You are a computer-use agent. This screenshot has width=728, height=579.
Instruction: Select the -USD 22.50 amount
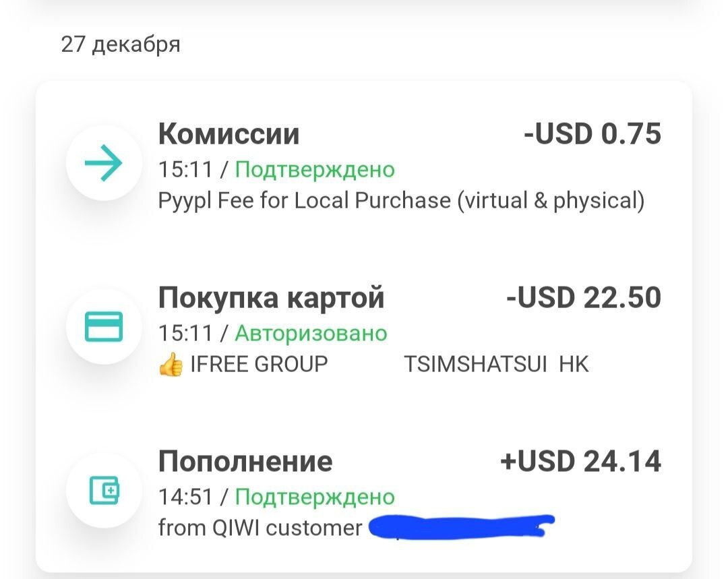(x=584, y=298)
